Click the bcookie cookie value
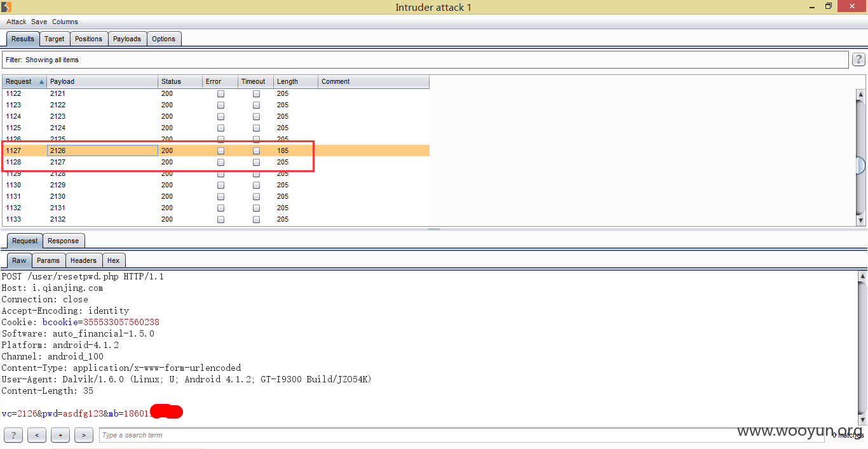This screenshot has width=868, height=449. 121,322
